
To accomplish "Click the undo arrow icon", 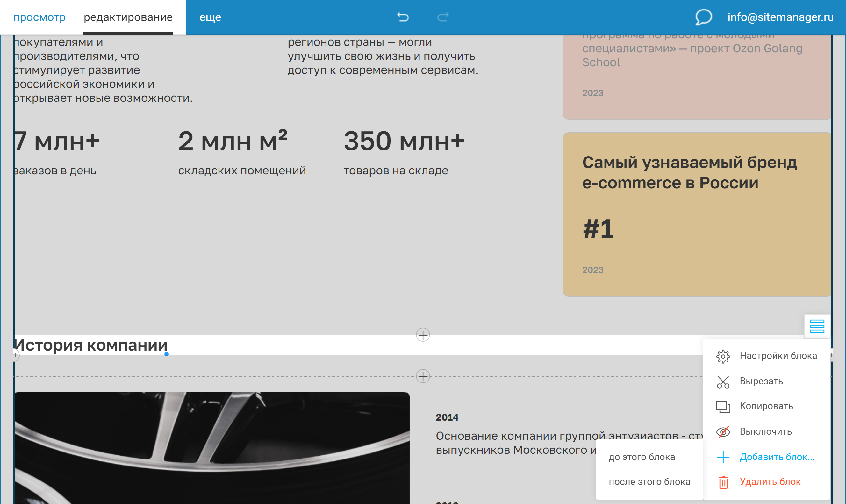I will (403, 17).
